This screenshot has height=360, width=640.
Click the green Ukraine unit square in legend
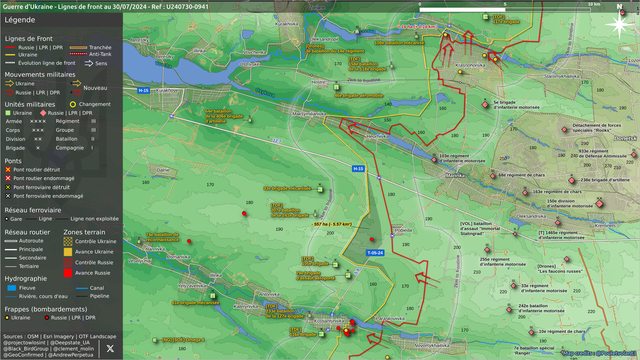click(x=8, y=113)
